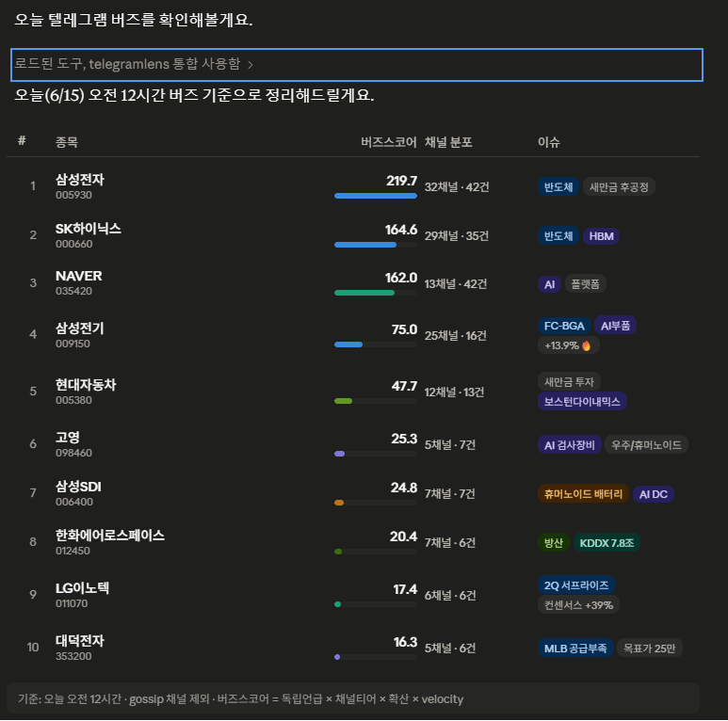Click the 새만금 후공정 tag
Image resolution: width=728 pixels, height=721 pixels.
(x=619, y=187)
